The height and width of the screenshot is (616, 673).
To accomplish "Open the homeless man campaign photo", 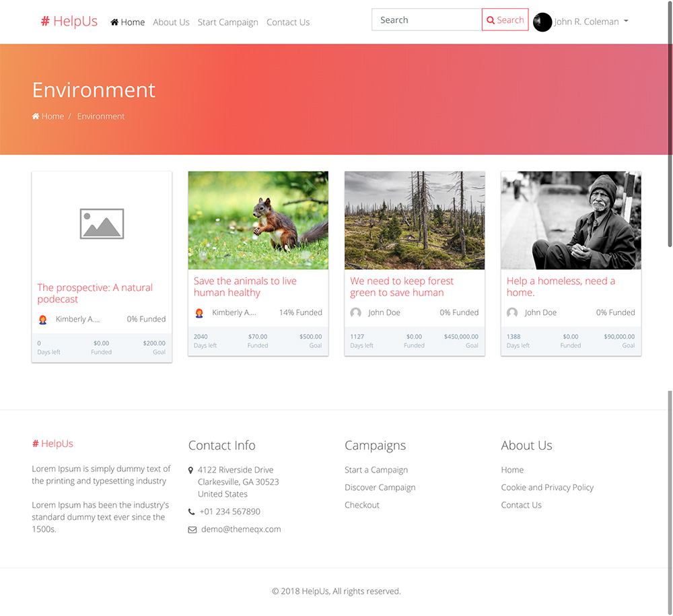I will (571, 220).
